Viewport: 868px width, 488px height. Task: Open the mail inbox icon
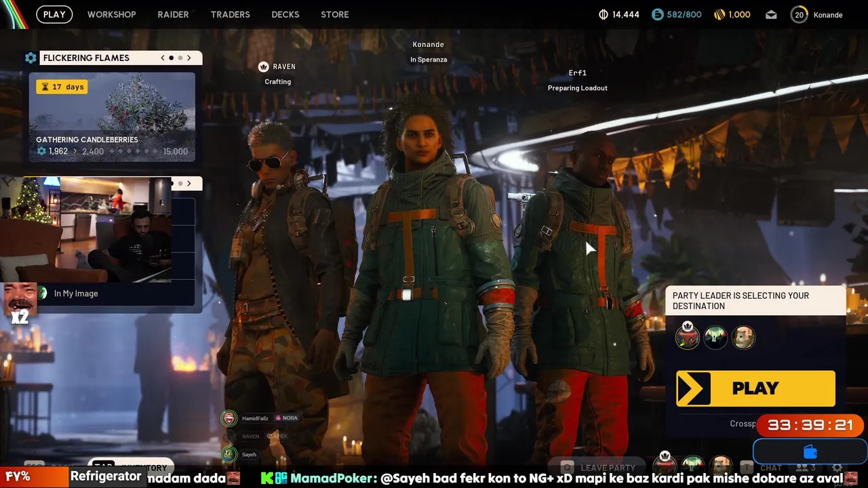771,14
